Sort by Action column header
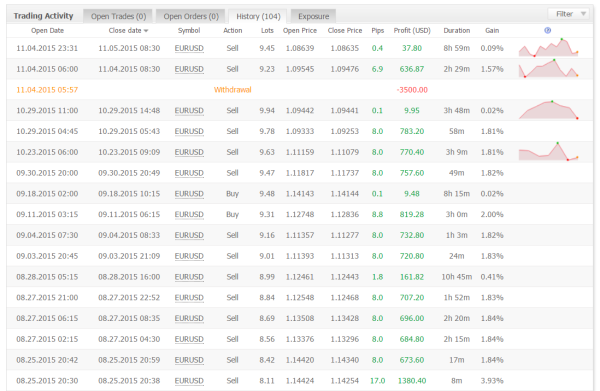Screen dimensions: 600x391 tap(233, 31)
